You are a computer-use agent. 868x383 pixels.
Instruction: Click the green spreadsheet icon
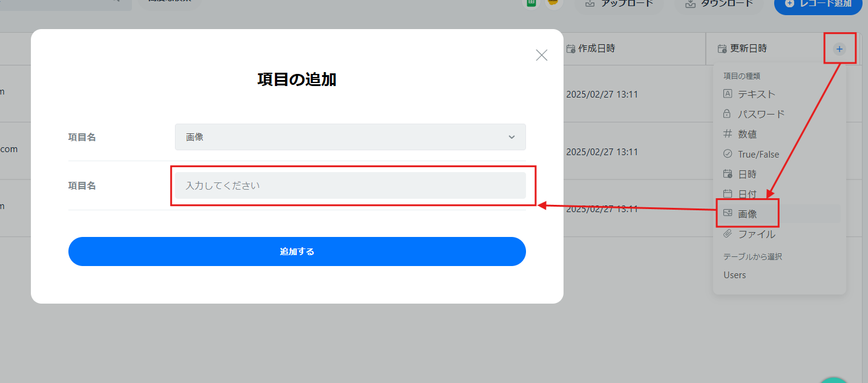click(531, 2)
